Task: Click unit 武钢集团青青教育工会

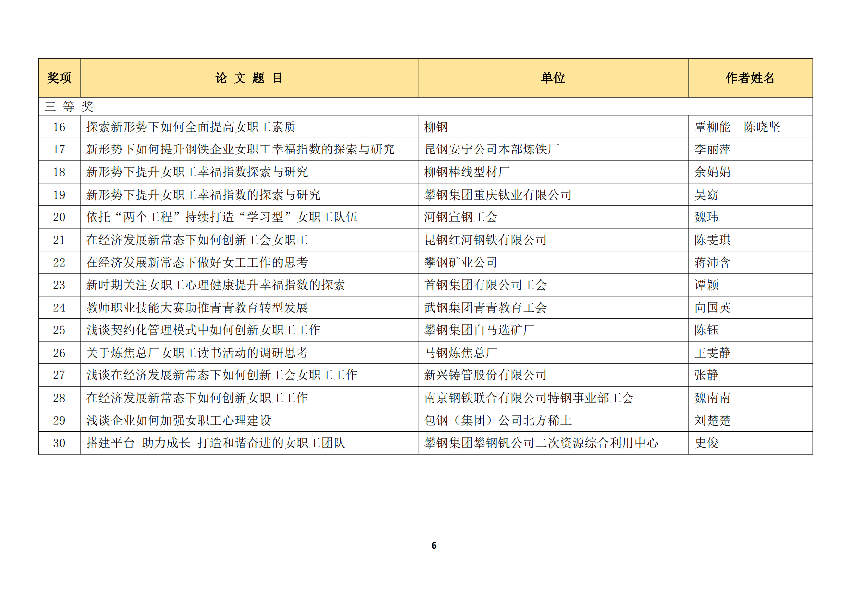Action: pyautogui.click(x=485, y=308)
